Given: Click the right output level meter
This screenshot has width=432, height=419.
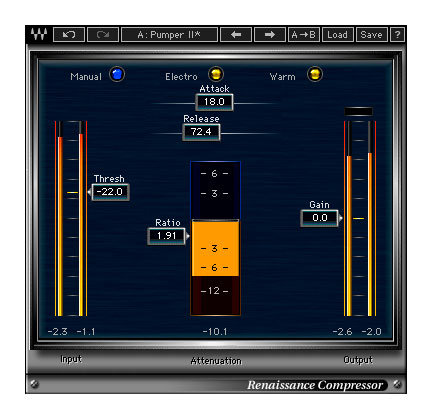Looking at the screenshot, I should click(x=370, y=218).
